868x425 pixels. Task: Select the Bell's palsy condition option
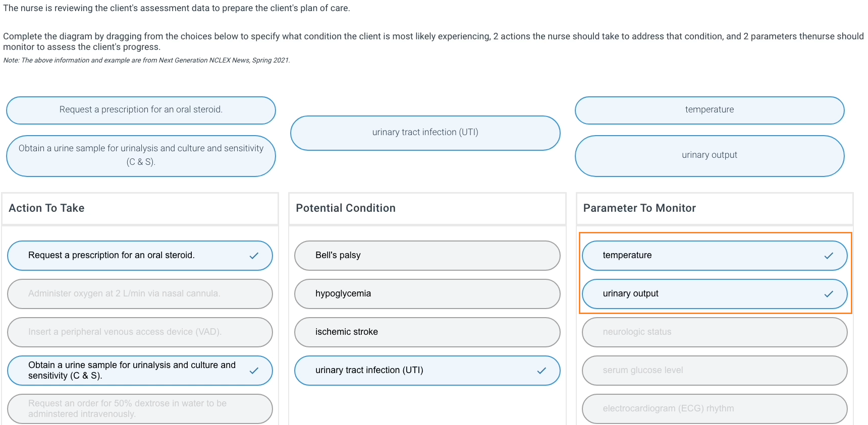(426, 255)
